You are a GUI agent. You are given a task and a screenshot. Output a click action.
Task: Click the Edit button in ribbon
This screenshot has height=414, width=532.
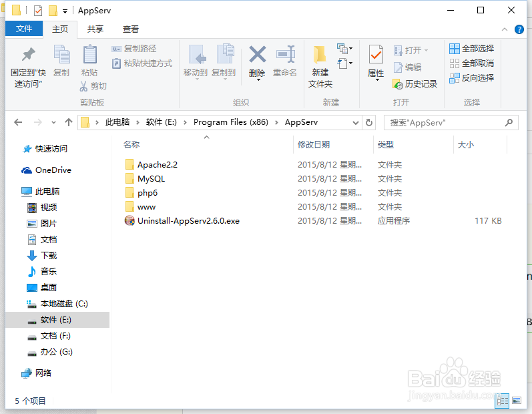pos(407,67)
